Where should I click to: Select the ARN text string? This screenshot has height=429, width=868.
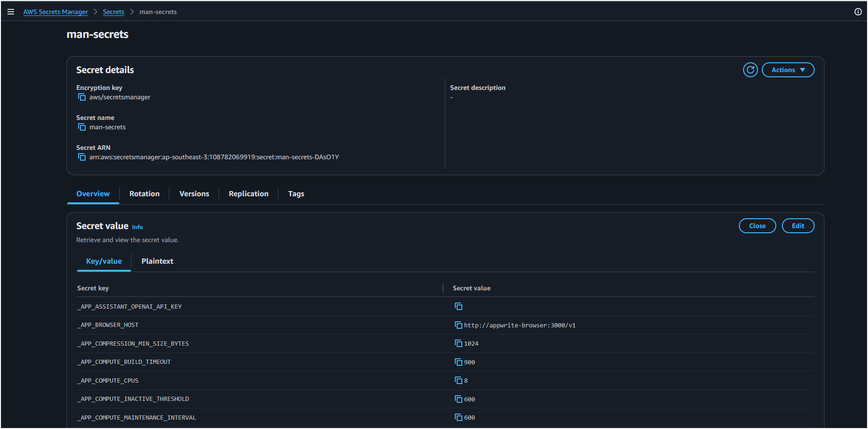tap(214, 157)
